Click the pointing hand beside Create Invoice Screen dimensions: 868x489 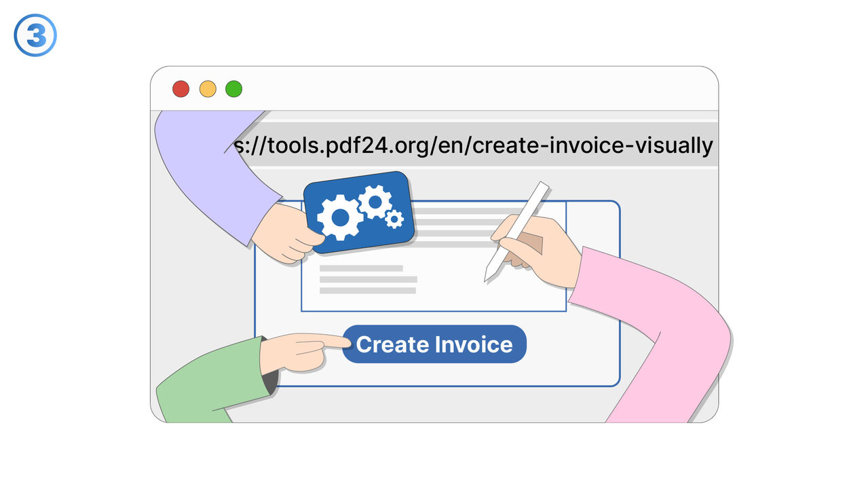299,350
